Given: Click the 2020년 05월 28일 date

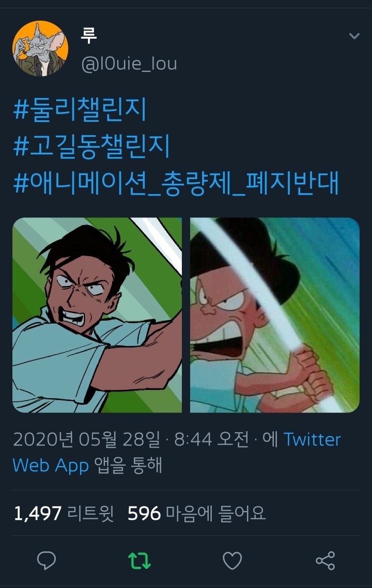Looking at the screenshot, I should tap(87, 439).
